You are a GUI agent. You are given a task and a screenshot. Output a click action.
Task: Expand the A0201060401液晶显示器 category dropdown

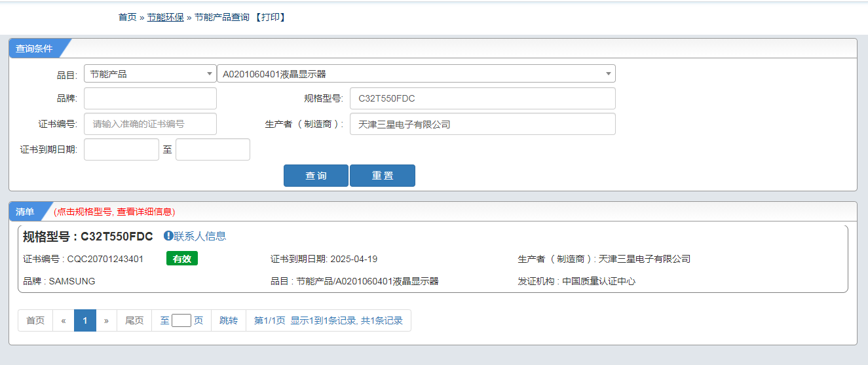click(416, 74)
